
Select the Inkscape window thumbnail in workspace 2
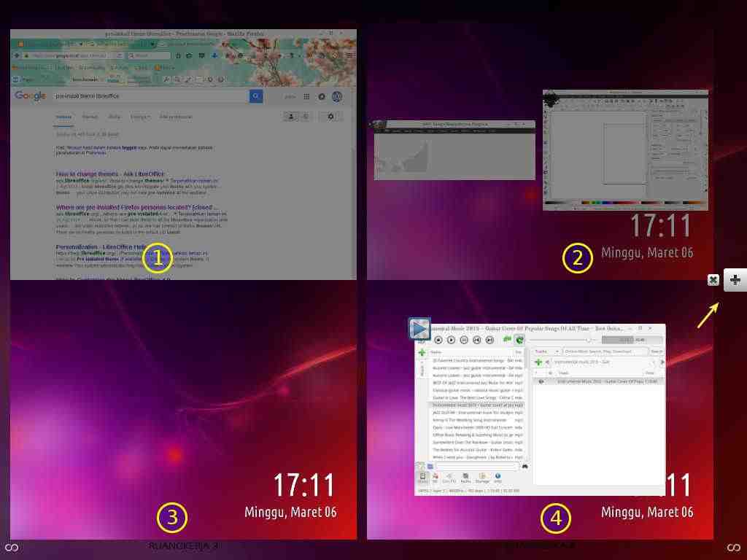tap(625, 150)
